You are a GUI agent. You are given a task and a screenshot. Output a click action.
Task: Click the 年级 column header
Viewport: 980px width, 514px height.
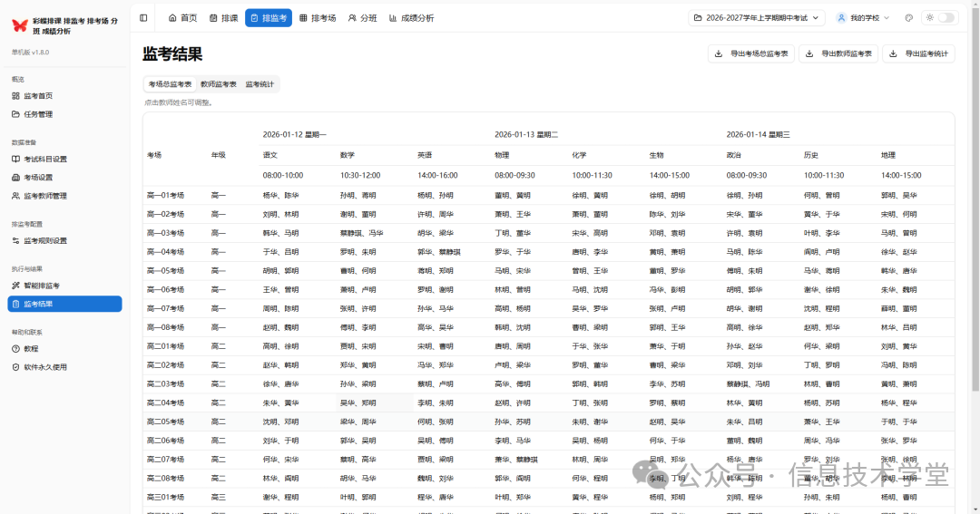(x=218, y=156)
